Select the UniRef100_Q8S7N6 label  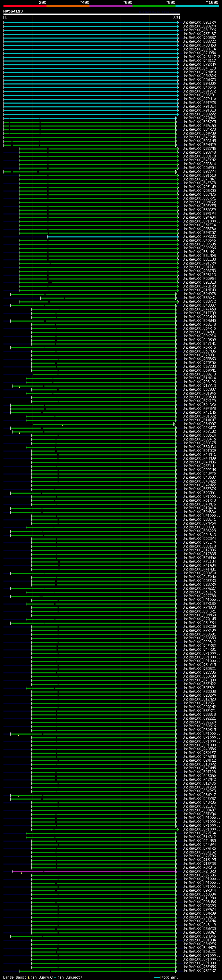199,149
